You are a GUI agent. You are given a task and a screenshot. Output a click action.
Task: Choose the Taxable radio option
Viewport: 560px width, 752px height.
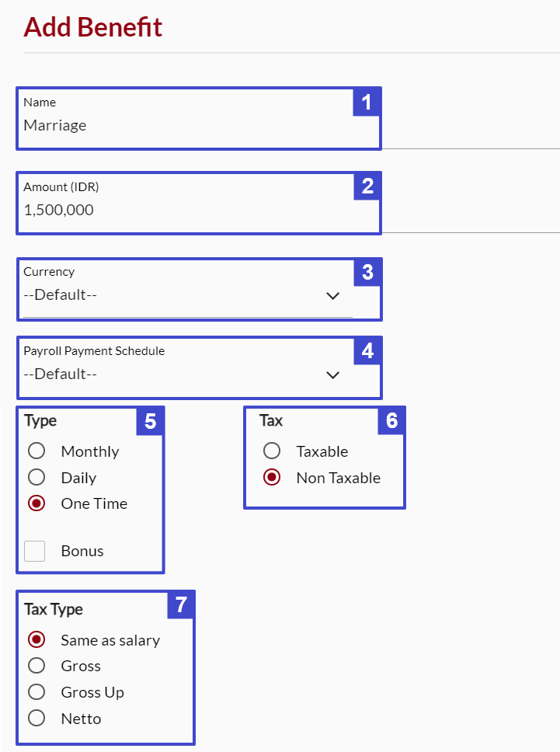pyautogui.click(x=272, y=451)
